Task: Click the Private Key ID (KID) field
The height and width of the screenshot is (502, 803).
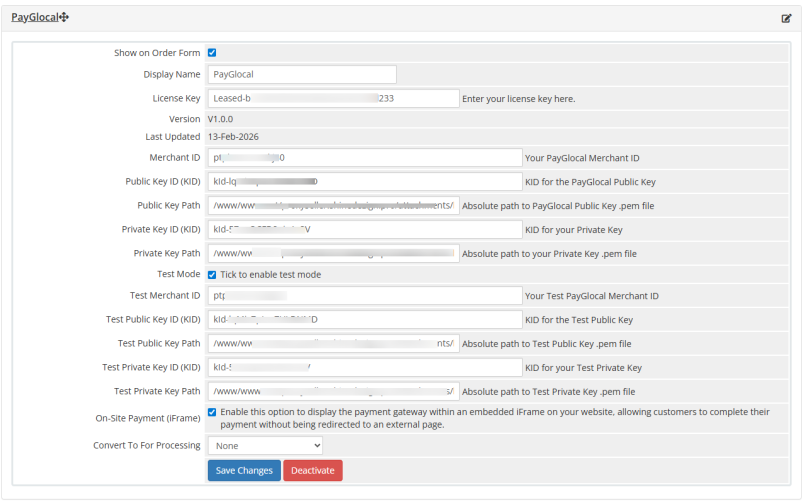Action: tap(365, 229)
